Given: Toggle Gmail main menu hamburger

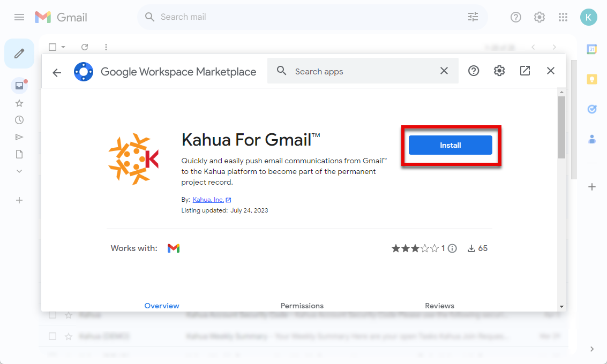Looking at the screenshot, I should [x=19, y=17].
